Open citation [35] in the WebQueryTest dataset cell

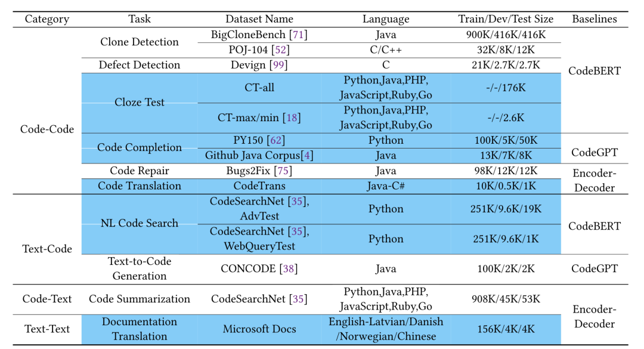pos(297,231)
